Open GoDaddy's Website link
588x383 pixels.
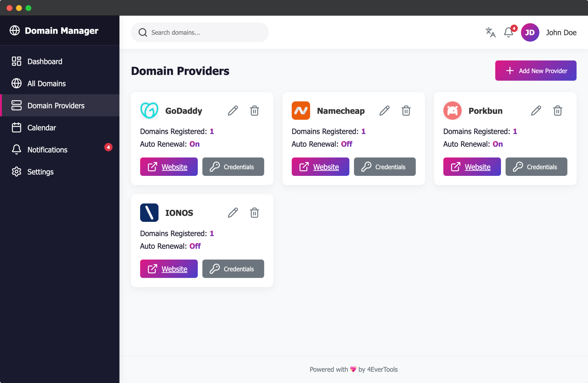coord(169,167)
